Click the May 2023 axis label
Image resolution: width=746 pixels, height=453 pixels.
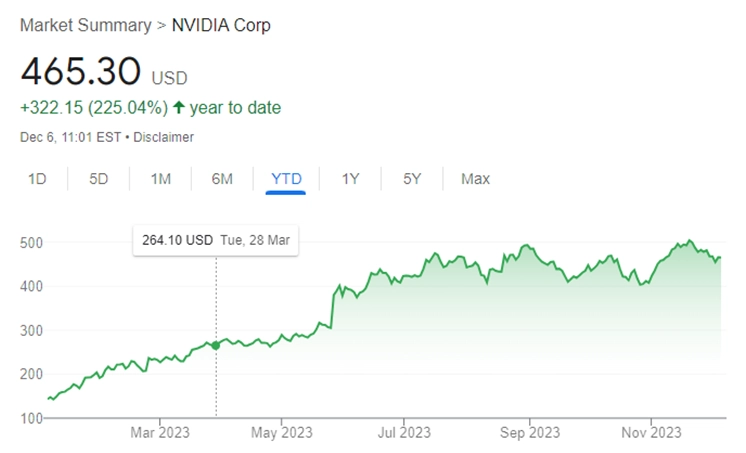282,433
